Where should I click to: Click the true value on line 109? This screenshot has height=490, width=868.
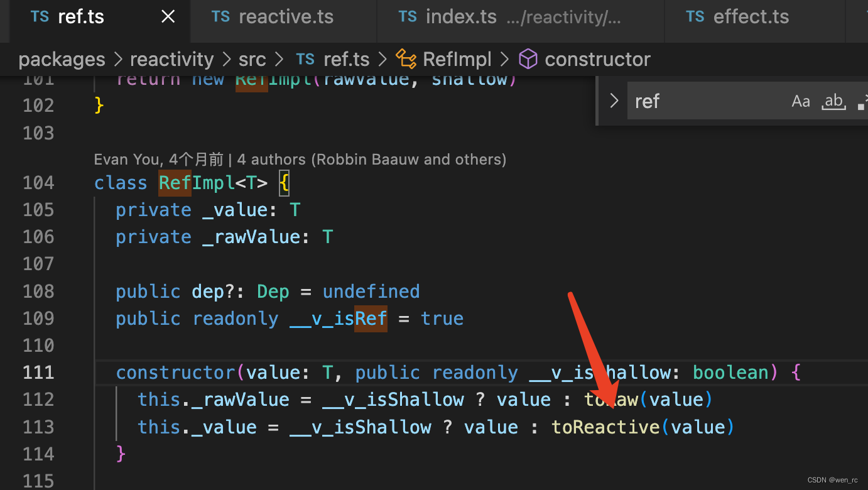pyautogui.click(x=442, y=318)
